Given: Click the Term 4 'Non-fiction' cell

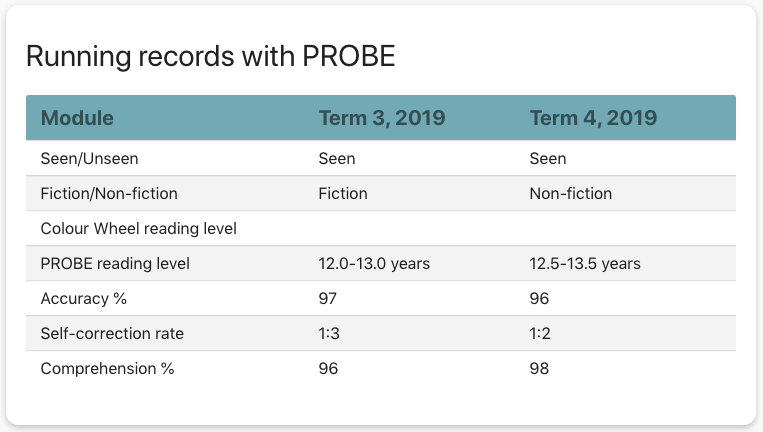Looking at the screenshot, I should pos(570,194).
